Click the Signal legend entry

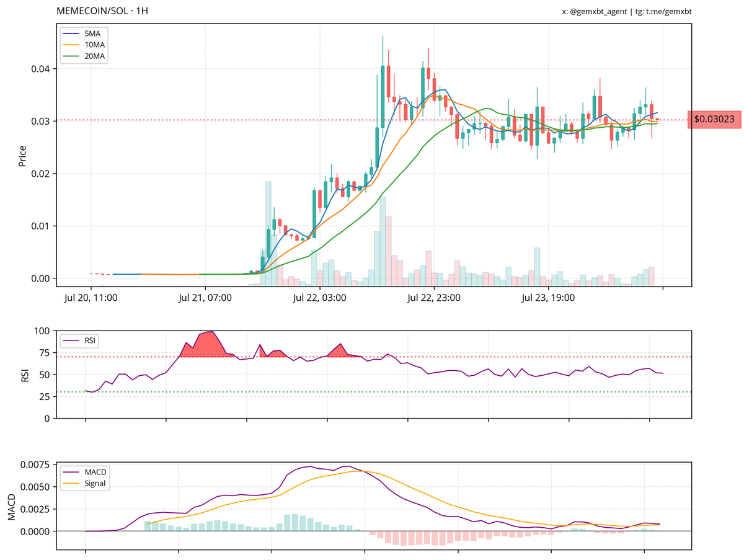(x=86, y=483)
